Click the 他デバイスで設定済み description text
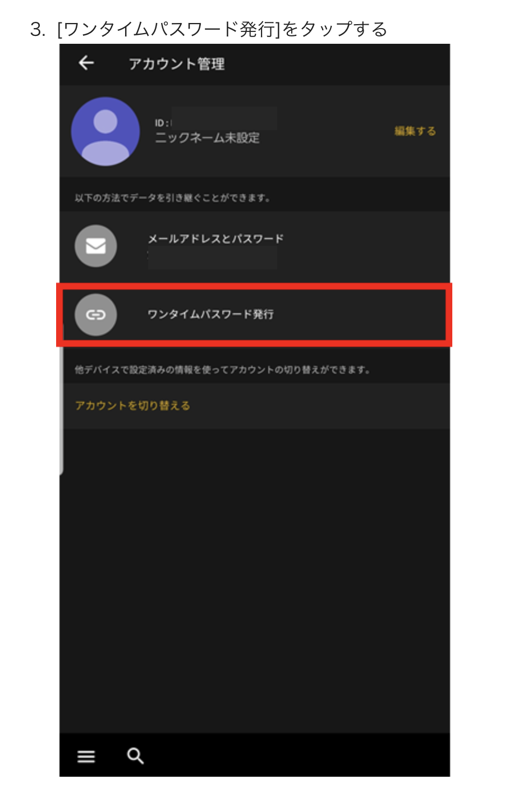 click(x=223, y=369)
